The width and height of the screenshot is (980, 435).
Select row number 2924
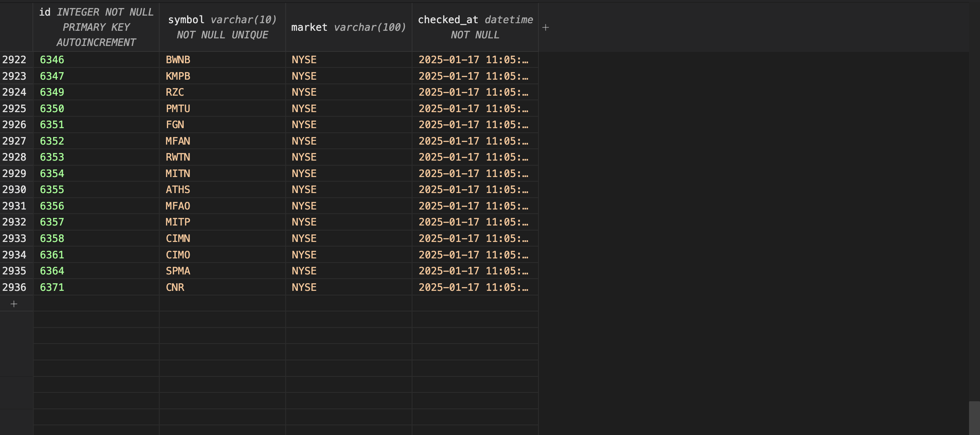(x=16, y=92)
